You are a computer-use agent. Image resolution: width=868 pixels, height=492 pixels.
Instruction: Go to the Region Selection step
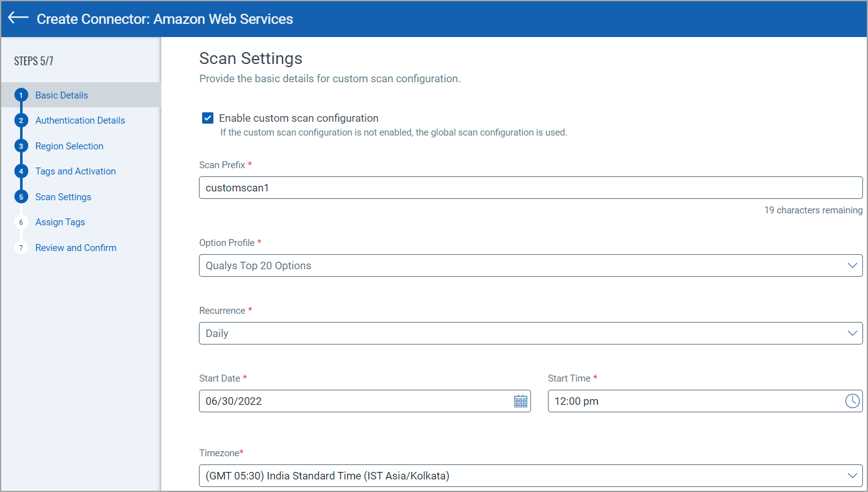point(70,146)
